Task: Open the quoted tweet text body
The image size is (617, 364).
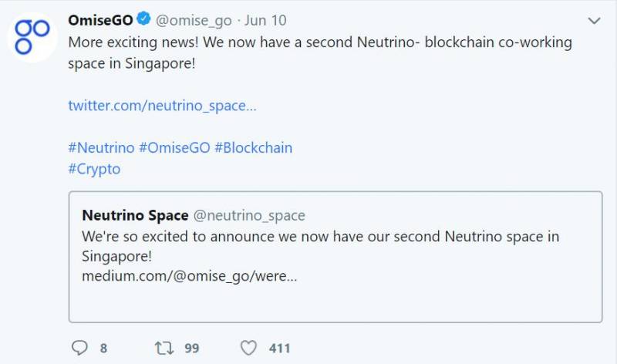Action: click(x=320, y=245)
